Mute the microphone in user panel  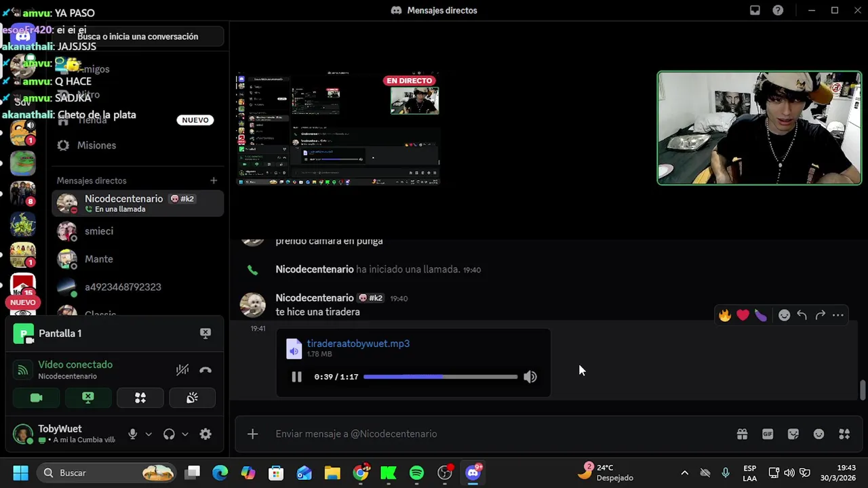point(133,434)
